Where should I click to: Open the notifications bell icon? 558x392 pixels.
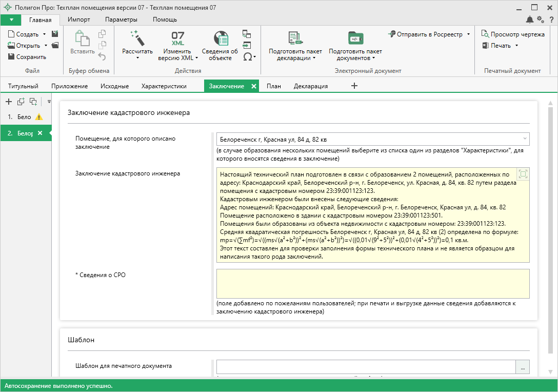pos(530,19)
